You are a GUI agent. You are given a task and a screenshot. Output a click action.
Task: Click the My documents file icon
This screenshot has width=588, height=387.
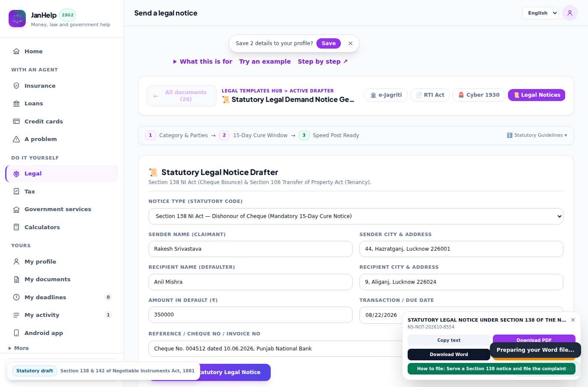[x=16, y=279]
